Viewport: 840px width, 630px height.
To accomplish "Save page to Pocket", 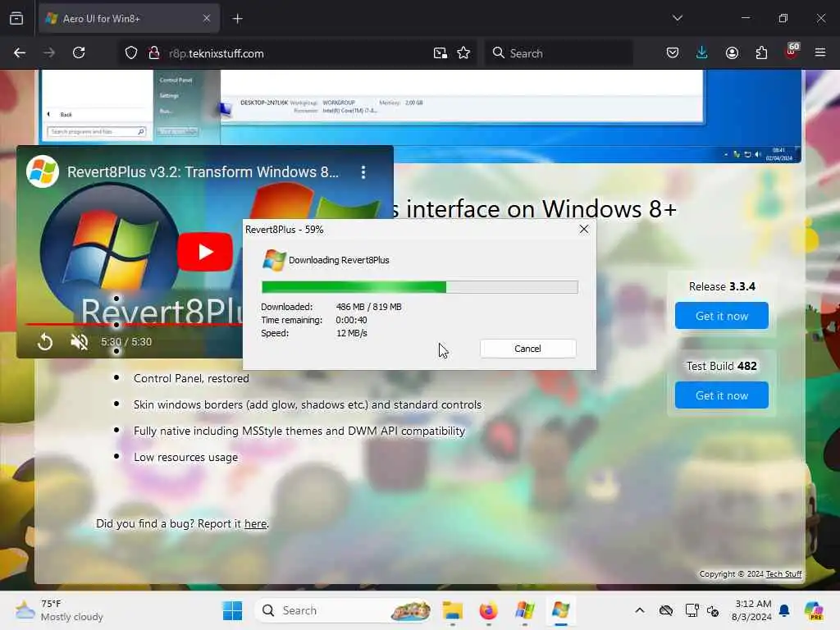I will (673, 52).
